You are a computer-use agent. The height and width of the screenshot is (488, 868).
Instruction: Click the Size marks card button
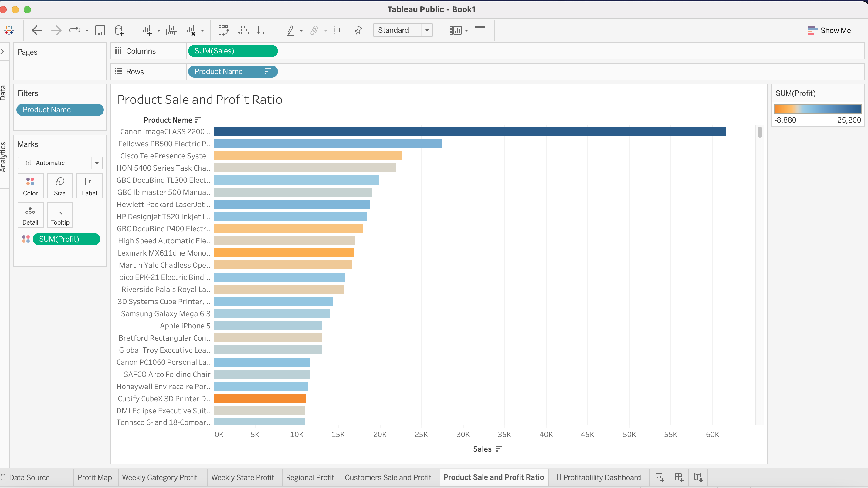coord(60,186)
